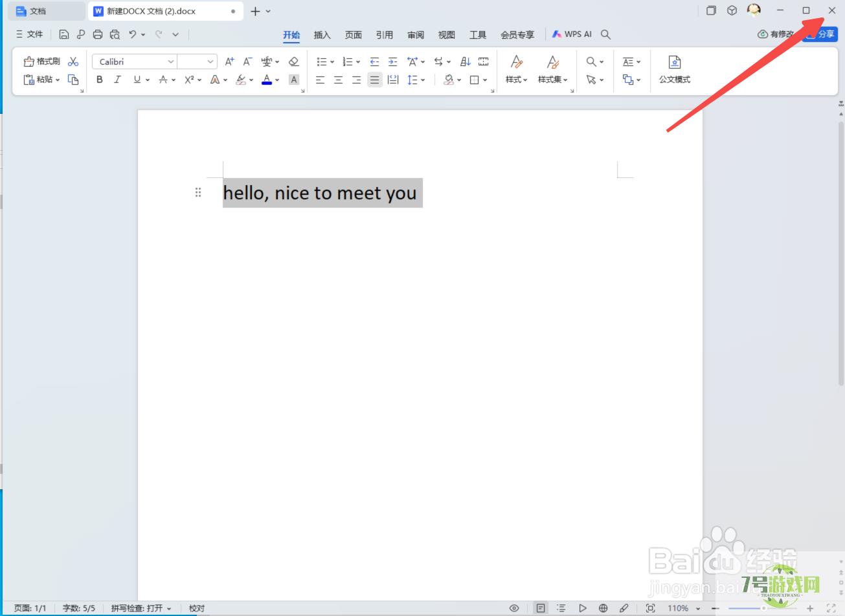Image resolution: width=845 pixels, height=616 pixels.
Task: Click the Sort (A-Z arrow) icon
Action: (466, 61)
